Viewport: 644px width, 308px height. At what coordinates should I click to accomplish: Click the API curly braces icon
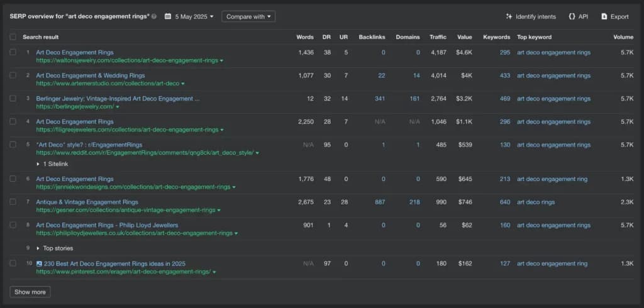[572, 16]
